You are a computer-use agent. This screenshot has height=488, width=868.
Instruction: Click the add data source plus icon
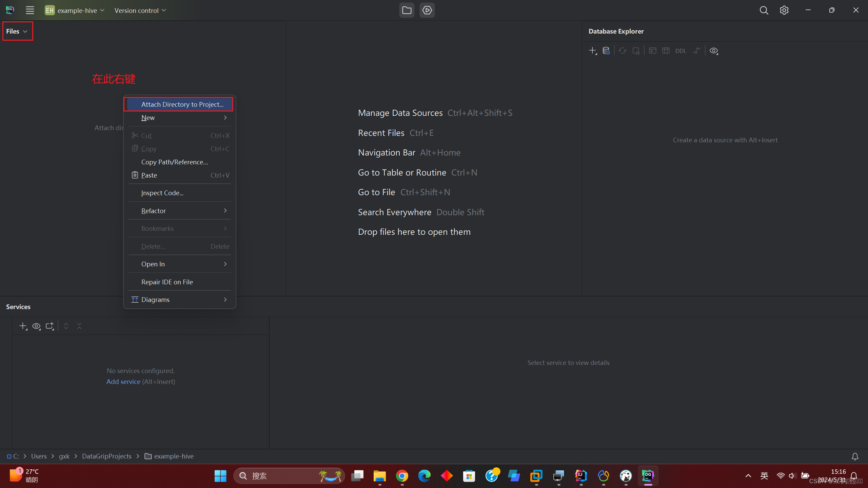(592, 50)
